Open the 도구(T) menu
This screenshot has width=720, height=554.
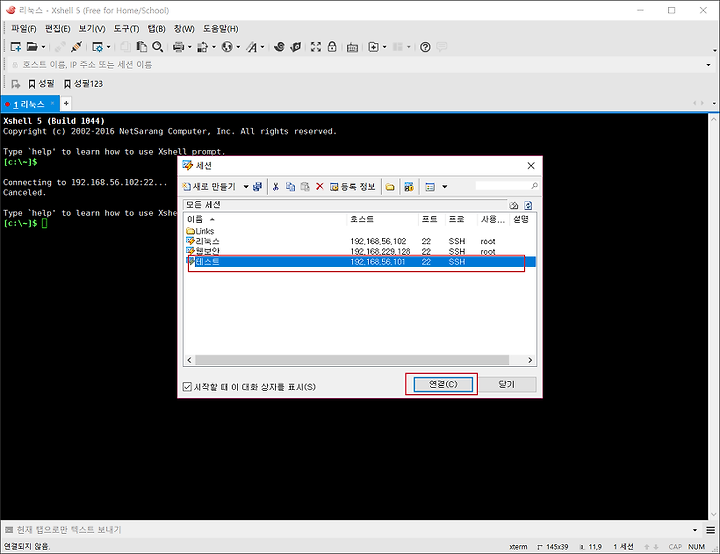[126, 29]
